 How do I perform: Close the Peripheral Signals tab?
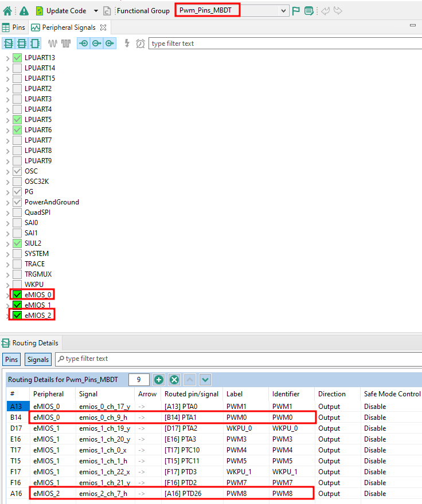coord(103,27)
